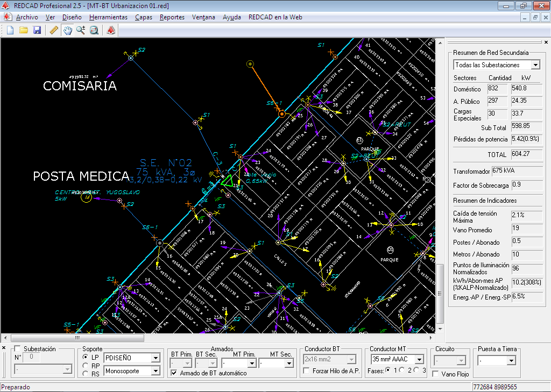Tick the Subestación checkbox
The image size is (551, 392).
click(x=17, y=349)
